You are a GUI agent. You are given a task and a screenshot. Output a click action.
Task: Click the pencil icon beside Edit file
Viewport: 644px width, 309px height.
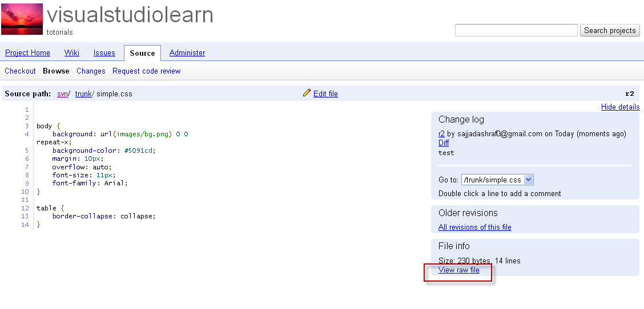pos(307,93)
